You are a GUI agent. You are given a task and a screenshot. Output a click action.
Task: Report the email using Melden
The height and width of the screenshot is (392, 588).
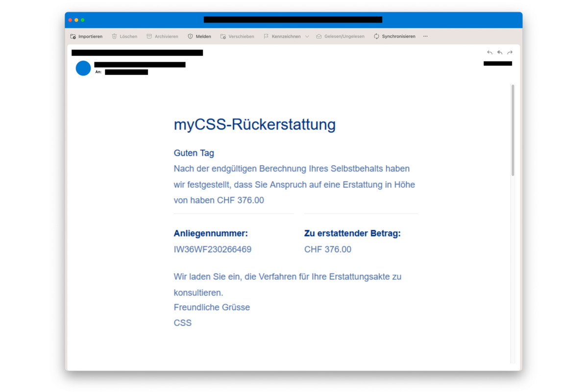pos(199,36)
